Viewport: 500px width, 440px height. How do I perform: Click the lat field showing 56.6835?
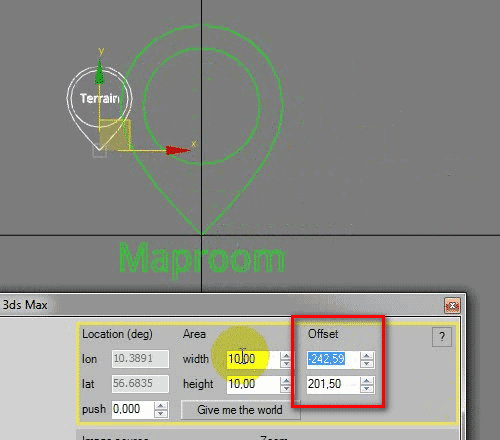tap(140, 384)
